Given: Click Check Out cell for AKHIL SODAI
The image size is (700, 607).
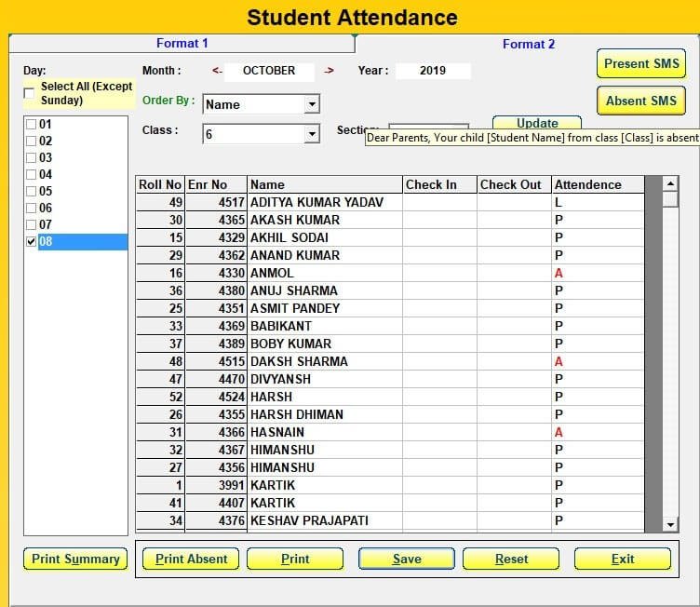Looking at the screenshot, I should 514,237.
